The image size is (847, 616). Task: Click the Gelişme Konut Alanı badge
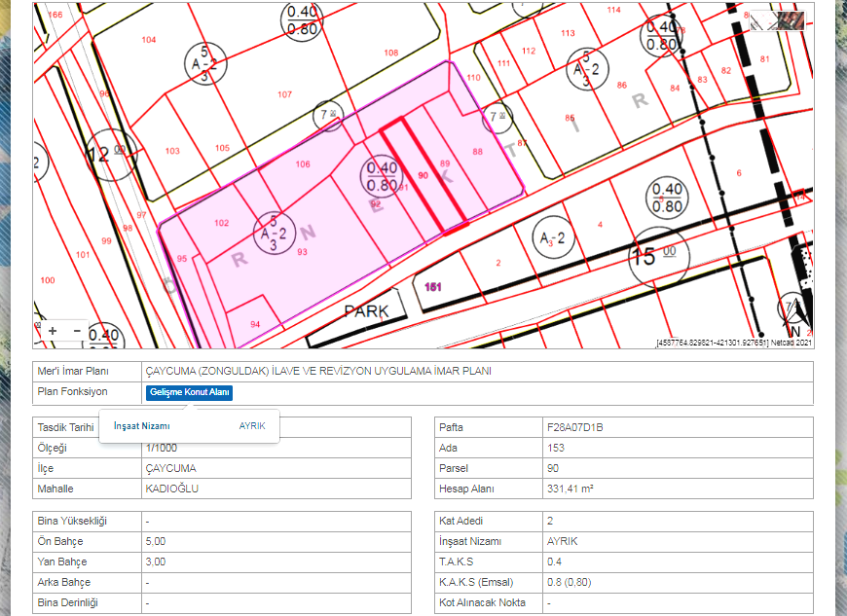click(190, 392)
